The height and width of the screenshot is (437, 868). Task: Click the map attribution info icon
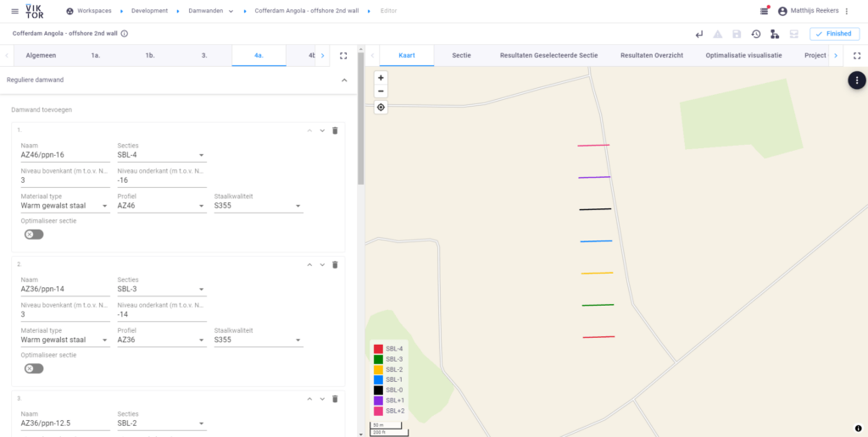click(858, 428)
